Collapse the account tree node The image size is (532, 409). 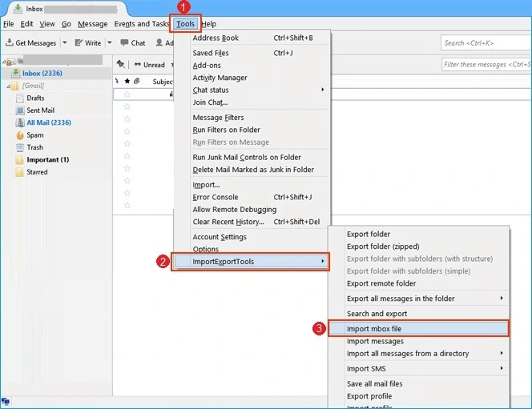click(4, 62)
